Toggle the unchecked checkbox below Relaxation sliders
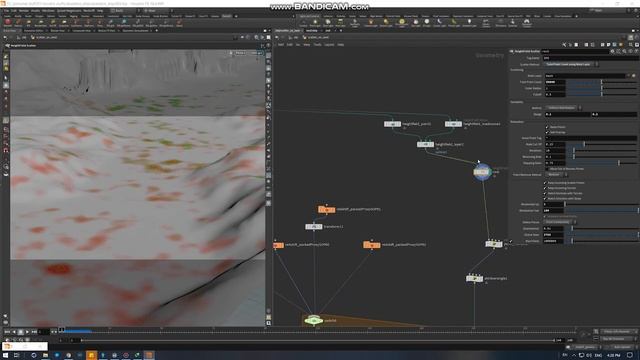 click(x=547, y=169)
